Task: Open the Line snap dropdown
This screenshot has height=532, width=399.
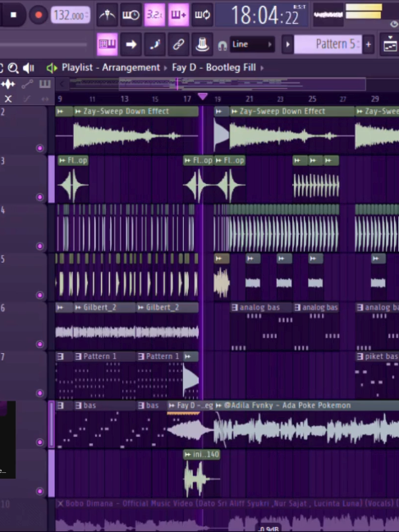Action: point(252,44)
